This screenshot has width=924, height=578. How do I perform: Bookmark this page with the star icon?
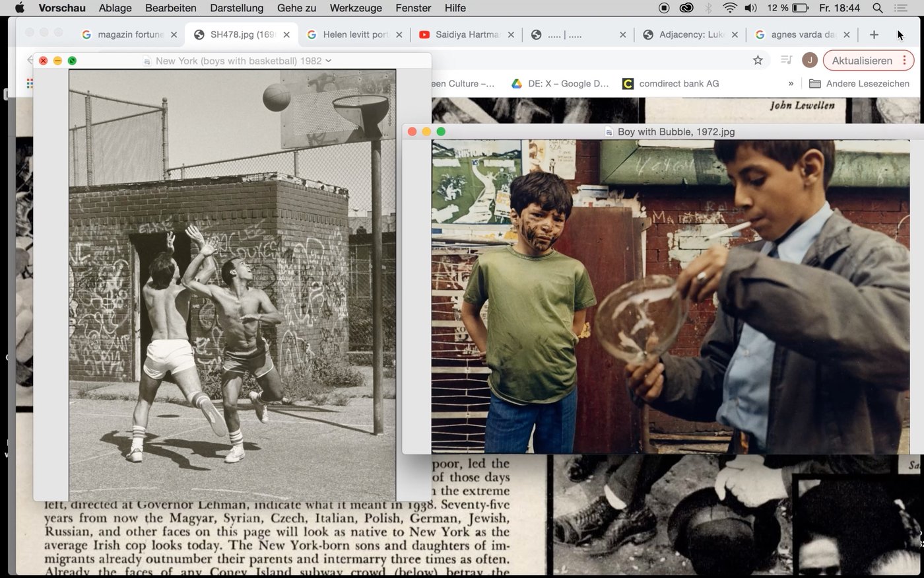point(758,60)
